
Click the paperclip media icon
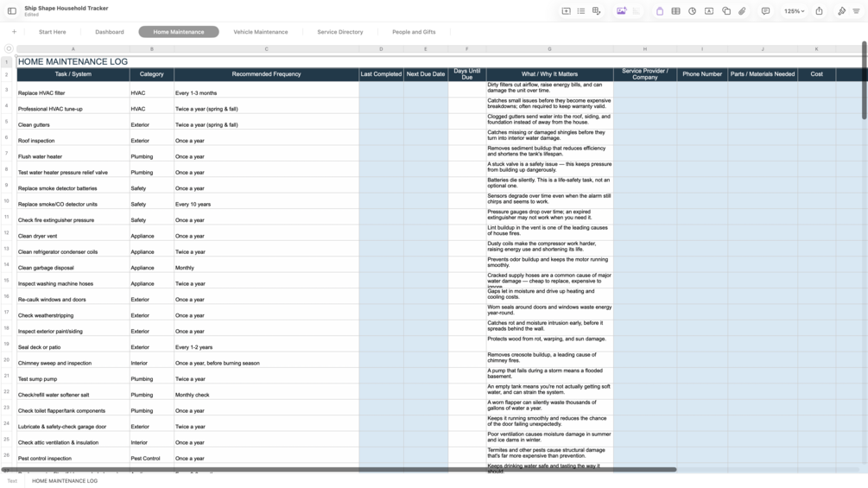742,11
